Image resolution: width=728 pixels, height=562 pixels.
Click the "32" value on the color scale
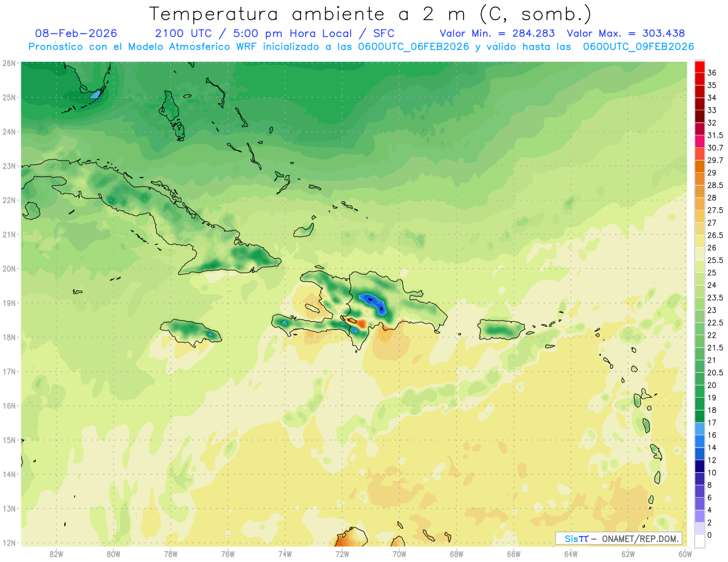pyautogui.click(x=712, y=122)
